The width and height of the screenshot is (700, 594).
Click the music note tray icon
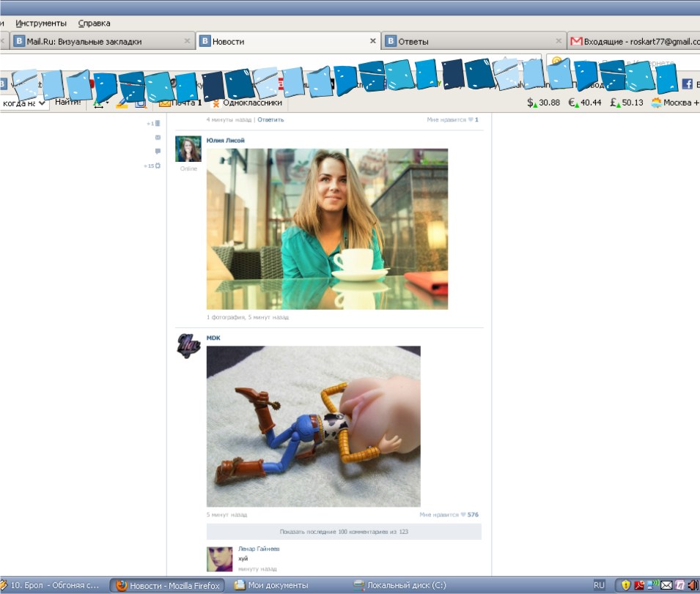[x=680, y=585]
